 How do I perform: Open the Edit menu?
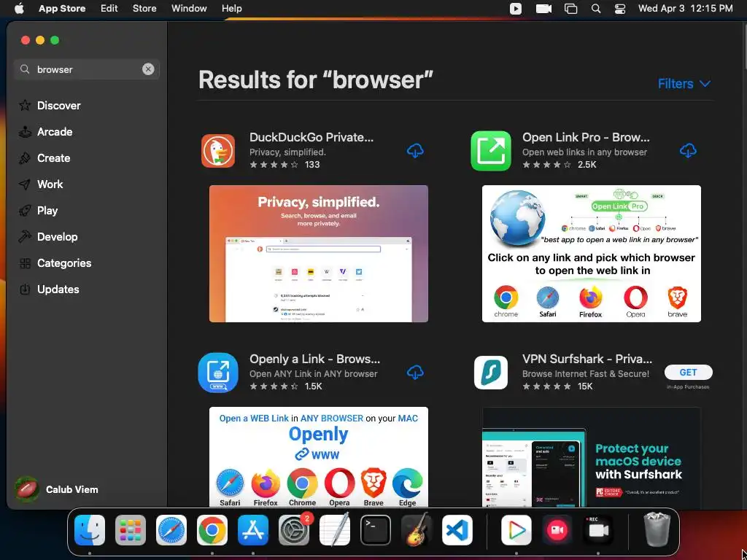(x=109, y=8)
